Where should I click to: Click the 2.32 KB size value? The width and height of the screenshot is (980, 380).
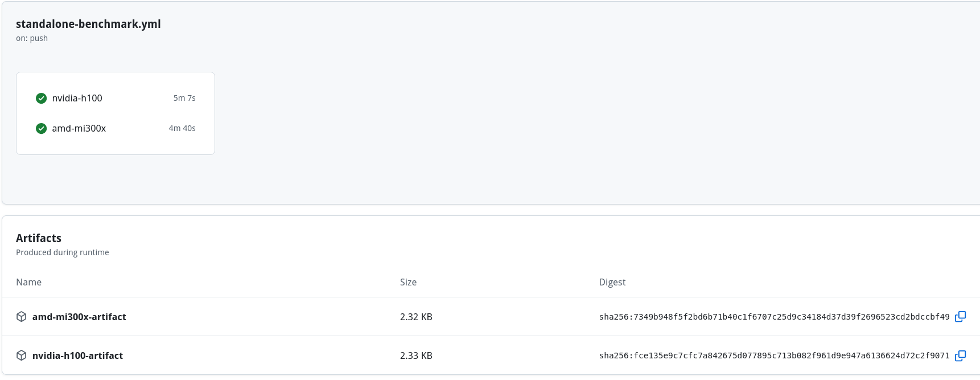tap(416, 317)
